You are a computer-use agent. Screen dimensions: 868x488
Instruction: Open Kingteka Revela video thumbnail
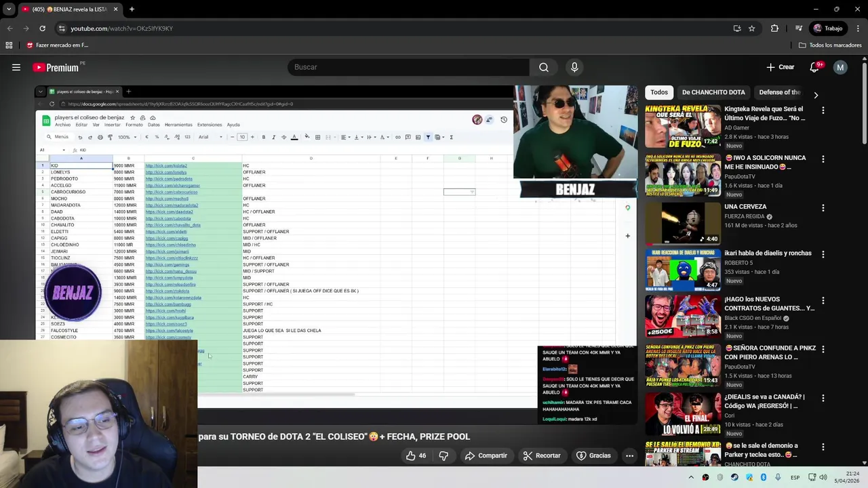coord(683,126)
